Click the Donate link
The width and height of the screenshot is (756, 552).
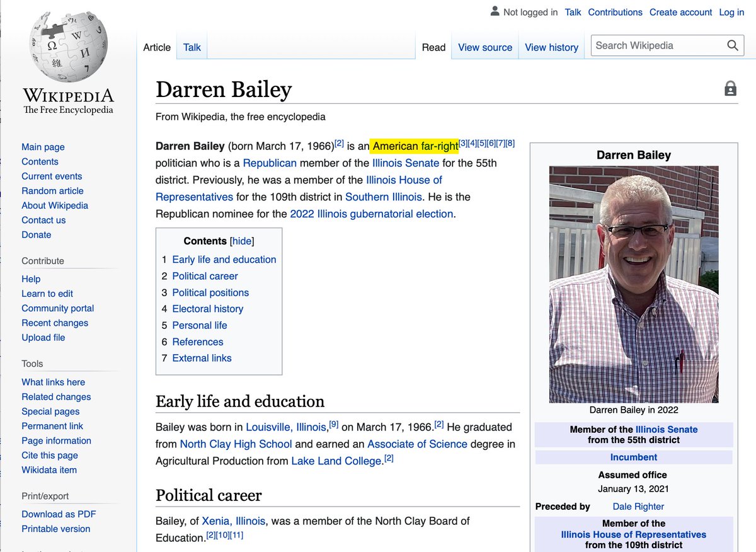[37, 234]
